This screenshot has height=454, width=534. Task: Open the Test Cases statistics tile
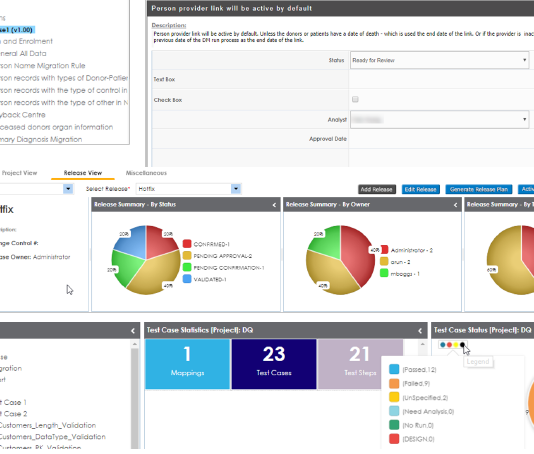pos(274,364)
